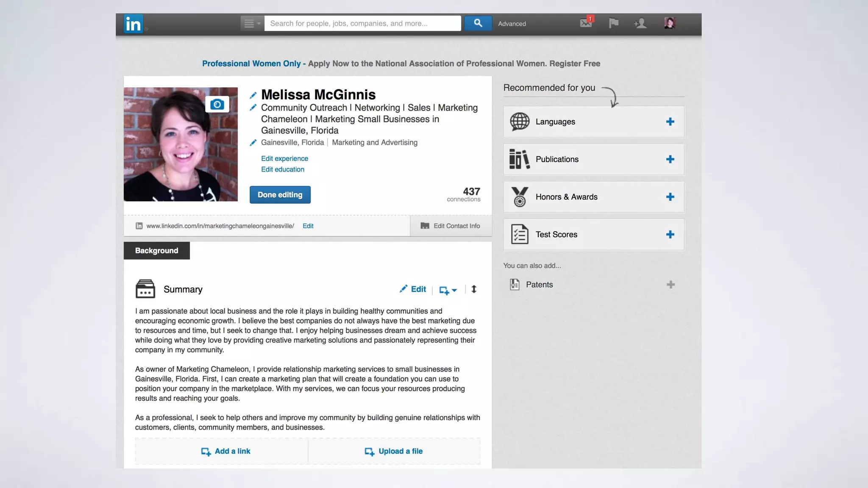Image resolution: width=868 pixels, height=488 pixels.
Task: Add Patents section with gray plus
Action: (670, 285)
